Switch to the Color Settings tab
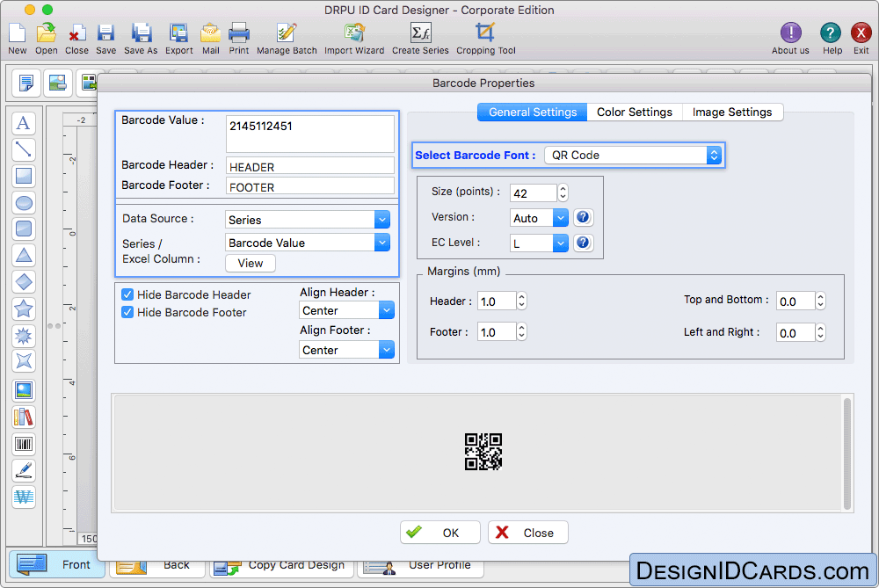 [634, 113]
